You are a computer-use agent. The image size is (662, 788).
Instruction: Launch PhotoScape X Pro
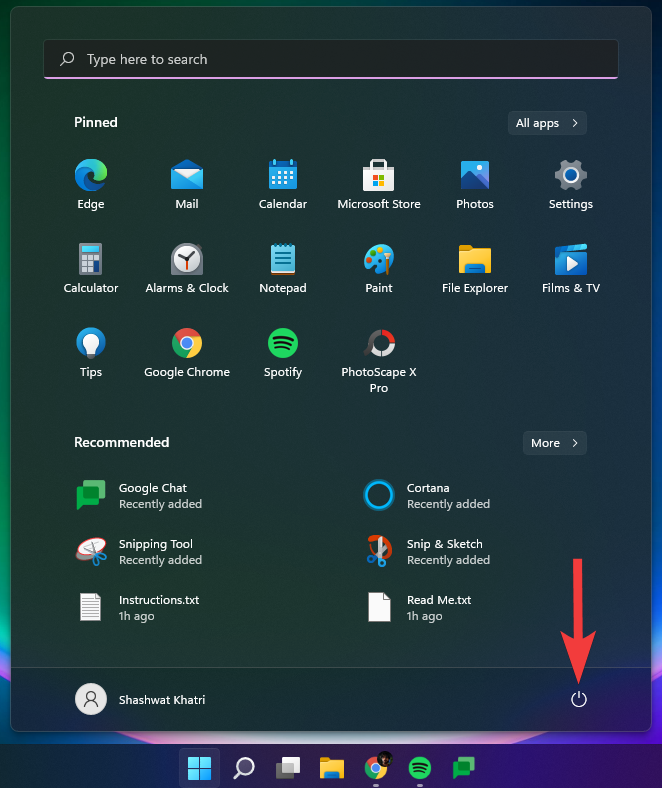point(379,360)
